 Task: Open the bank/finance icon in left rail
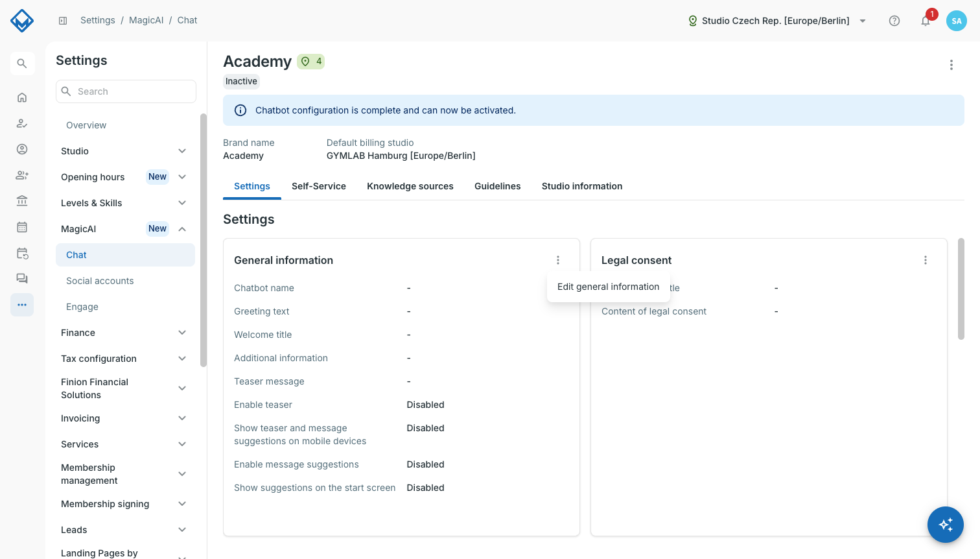pos(22,201)
